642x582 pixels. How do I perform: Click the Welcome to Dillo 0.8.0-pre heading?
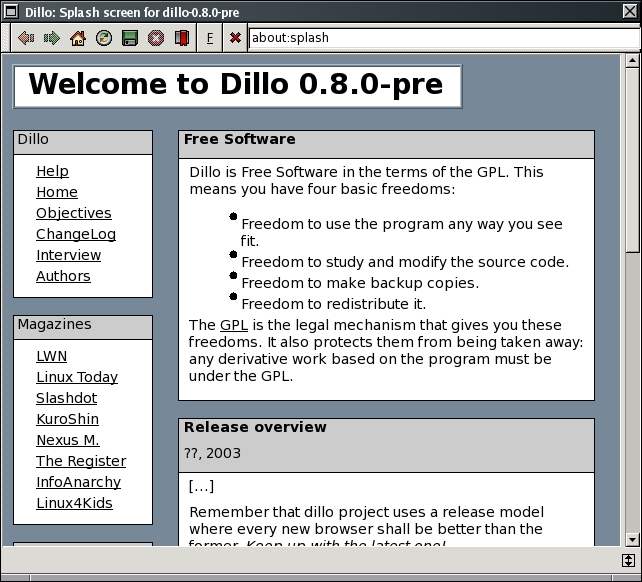[236, 84]
